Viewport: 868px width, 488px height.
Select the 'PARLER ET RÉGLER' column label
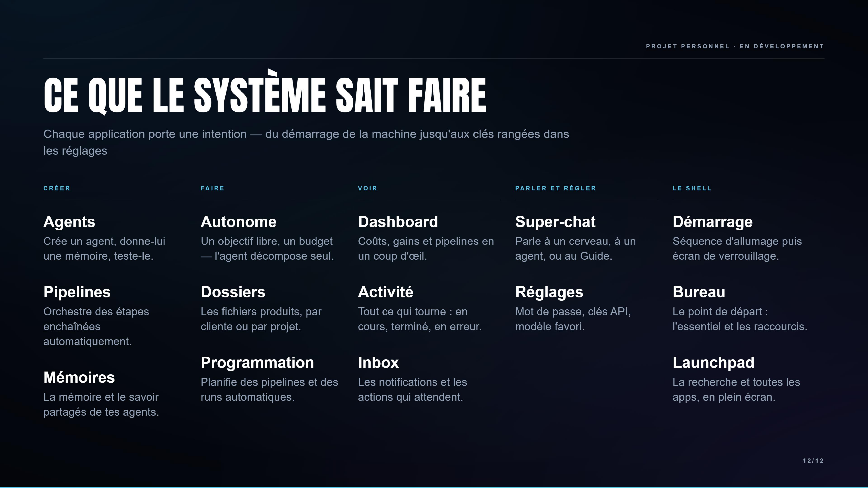(x=556, y=188)
